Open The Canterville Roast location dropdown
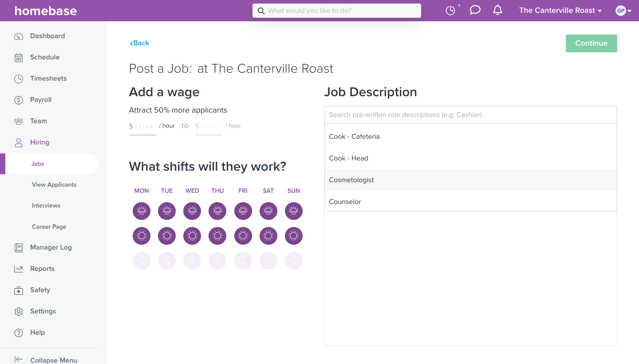 (560, 11)
